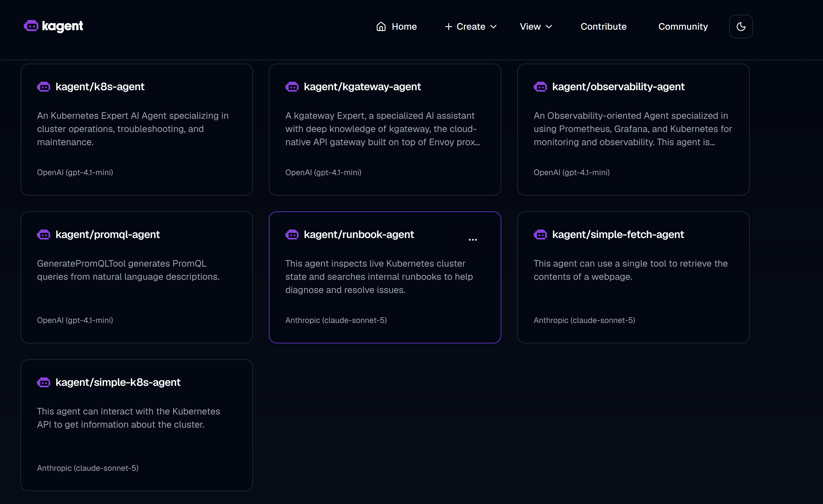Click the plus icon beside Create
The width and height of the screenshot is (823, 504).
click(x=448, y=26)
